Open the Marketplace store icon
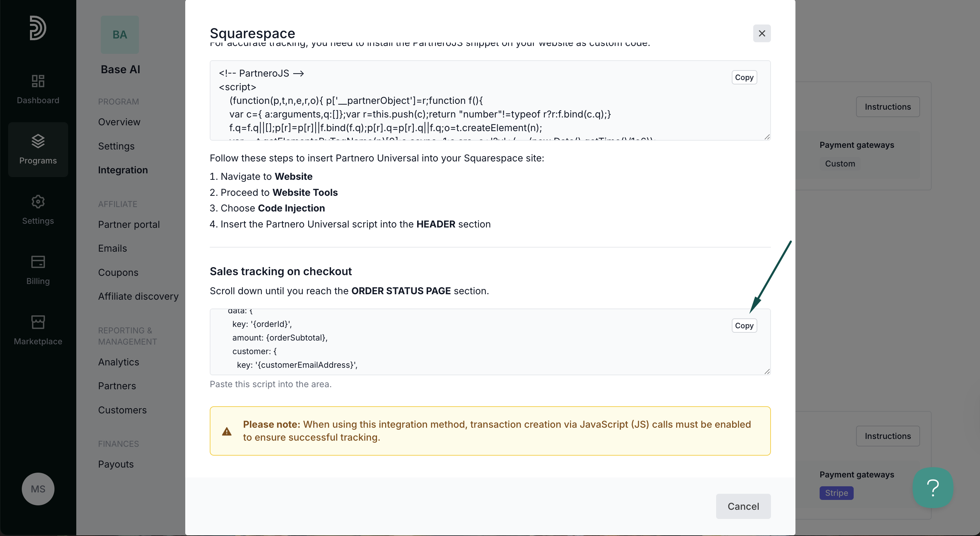The width and height of the screenshot is (980, 536). point(38,322)
